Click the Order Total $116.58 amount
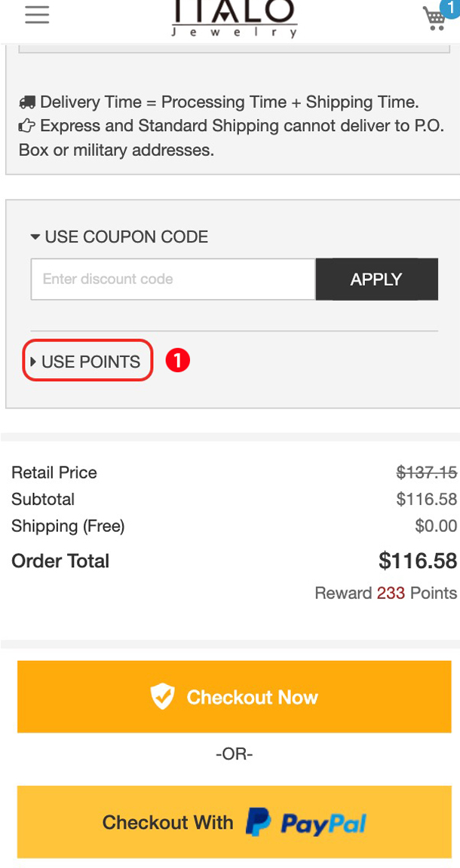 417,561
